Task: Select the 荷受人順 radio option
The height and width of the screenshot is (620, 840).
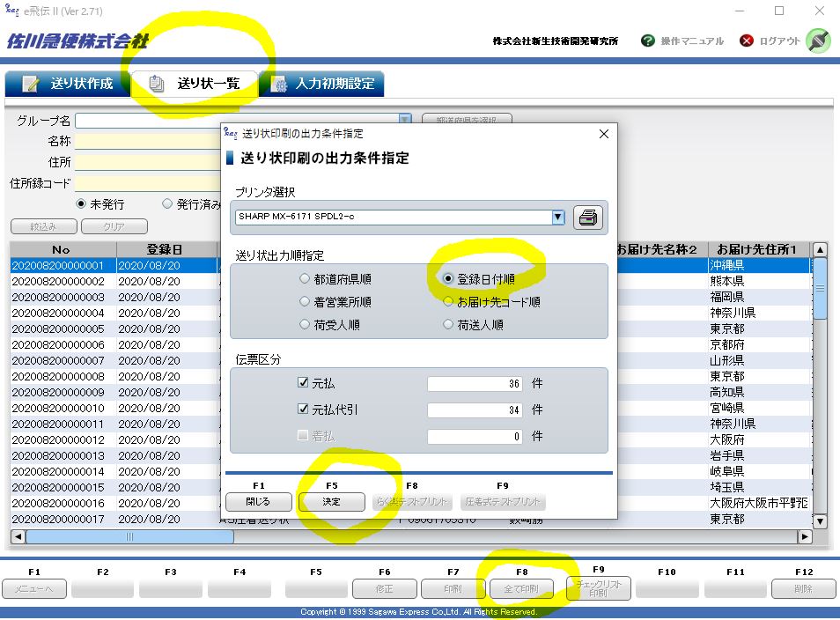Action: coord(305,325)
